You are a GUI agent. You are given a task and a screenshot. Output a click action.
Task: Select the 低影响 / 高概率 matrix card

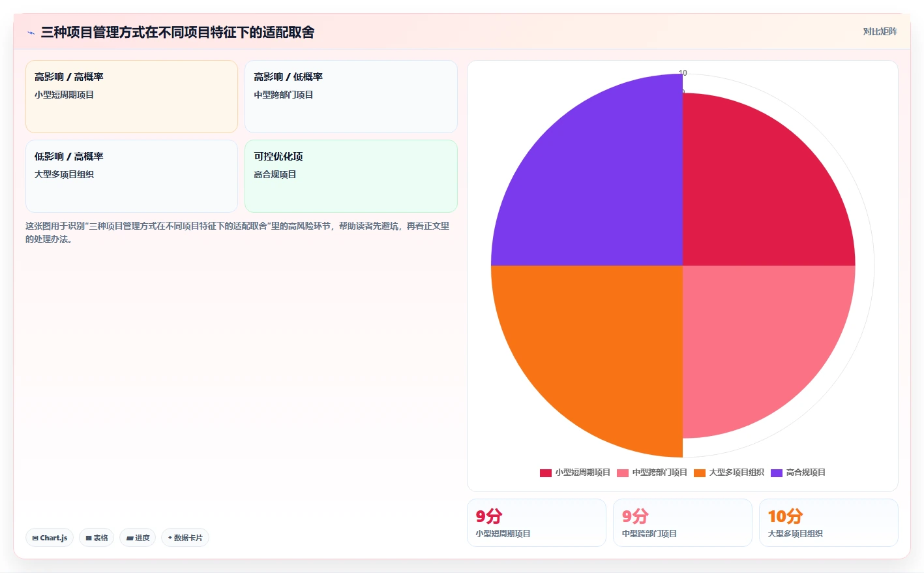pyautogui.click(x=132, y=176)
